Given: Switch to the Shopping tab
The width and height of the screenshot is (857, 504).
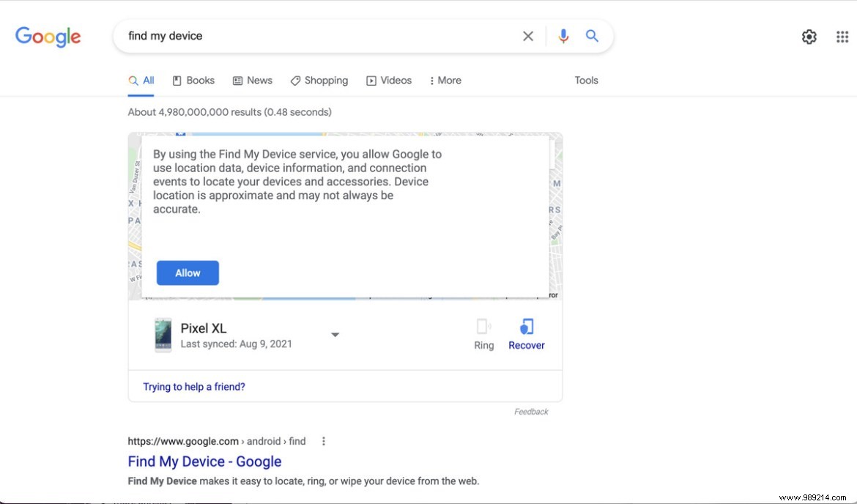Looking at the screenshot, I should coord(319,81).
